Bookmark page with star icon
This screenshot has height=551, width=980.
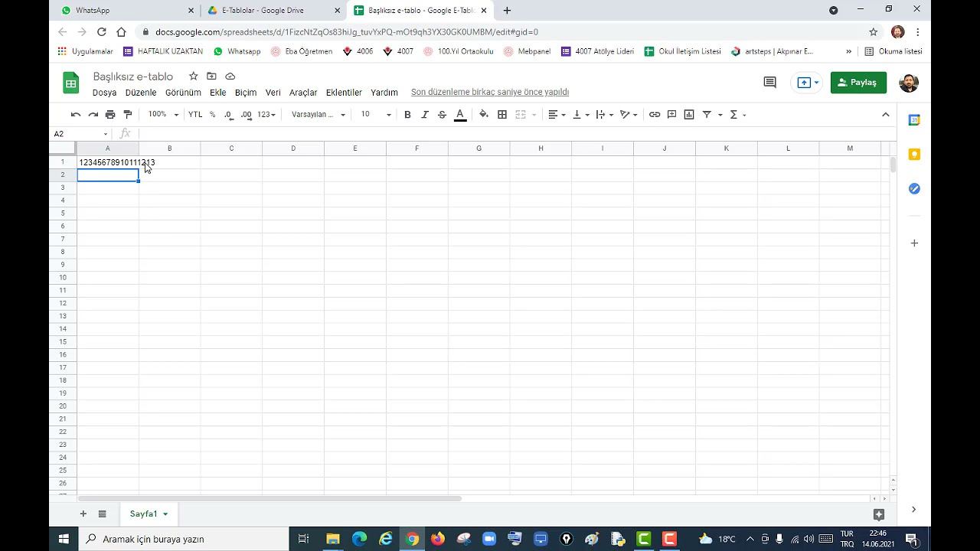point(874,32)
